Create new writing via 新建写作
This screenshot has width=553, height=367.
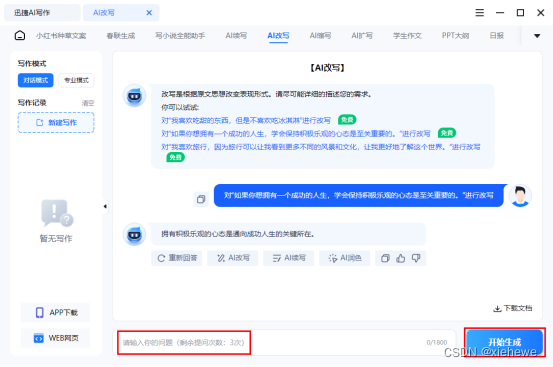point(56,122)
